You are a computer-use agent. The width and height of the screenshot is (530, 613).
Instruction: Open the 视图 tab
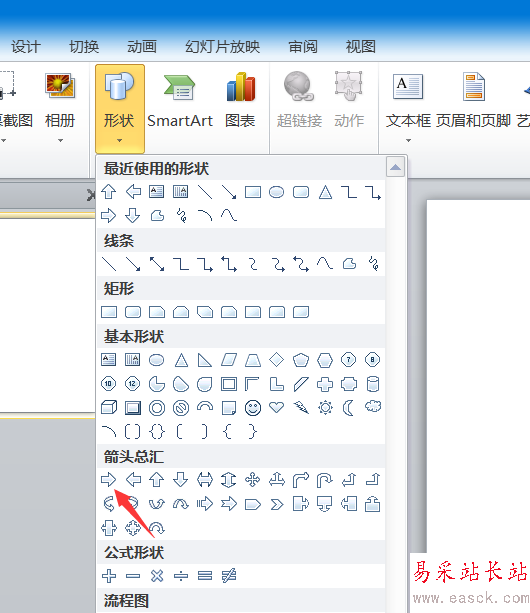(361, 47)
